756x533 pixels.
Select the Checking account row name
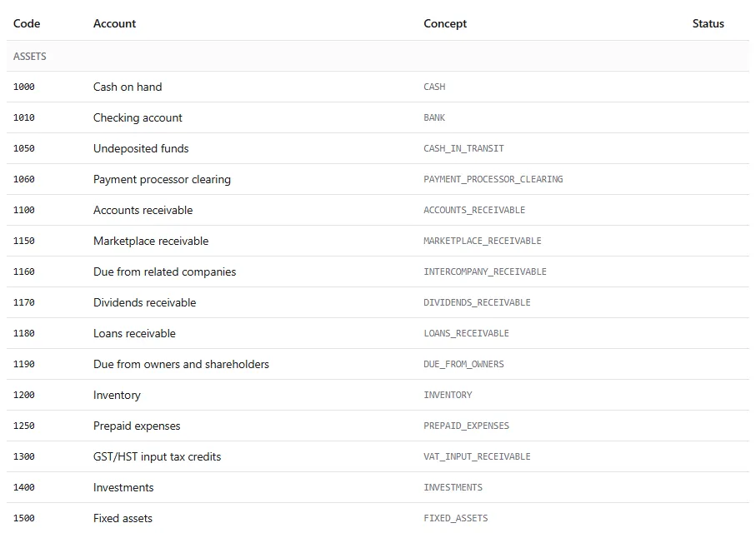[138, 117]
